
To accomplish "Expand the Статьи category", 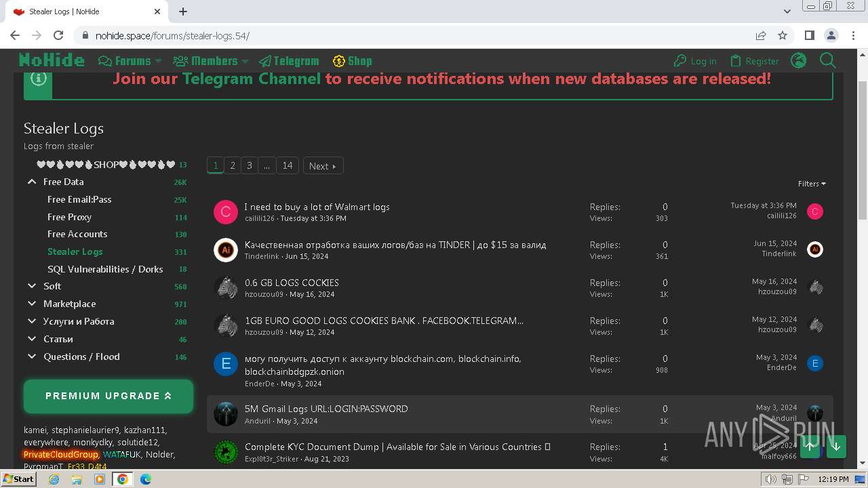I will click(x=32, y=339).
